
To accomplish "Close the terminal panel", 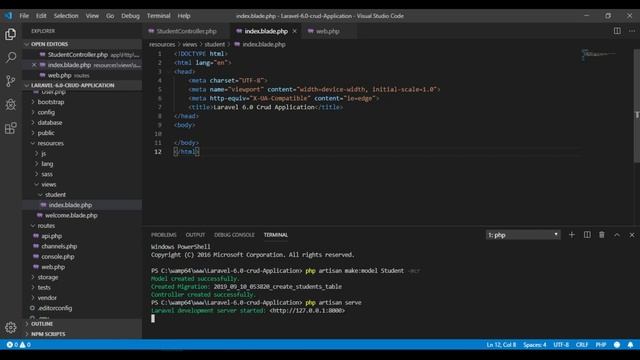I will pyautogui.click(x=632, y=235).
